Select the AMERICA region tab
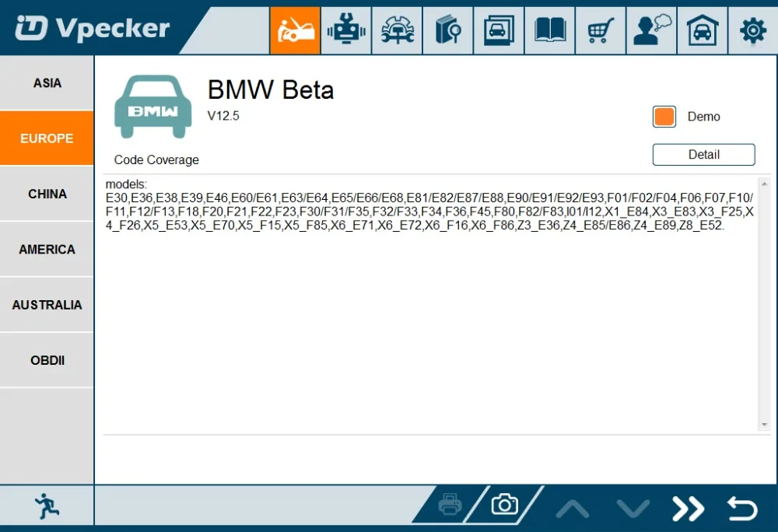 [47, 249]
